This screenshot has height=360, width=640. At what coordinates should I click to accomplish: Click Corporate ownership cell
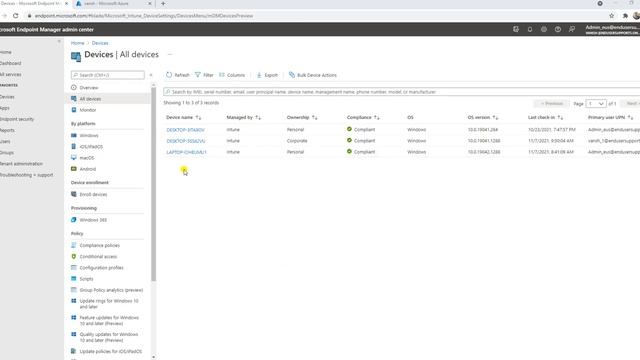pos(297,141)
